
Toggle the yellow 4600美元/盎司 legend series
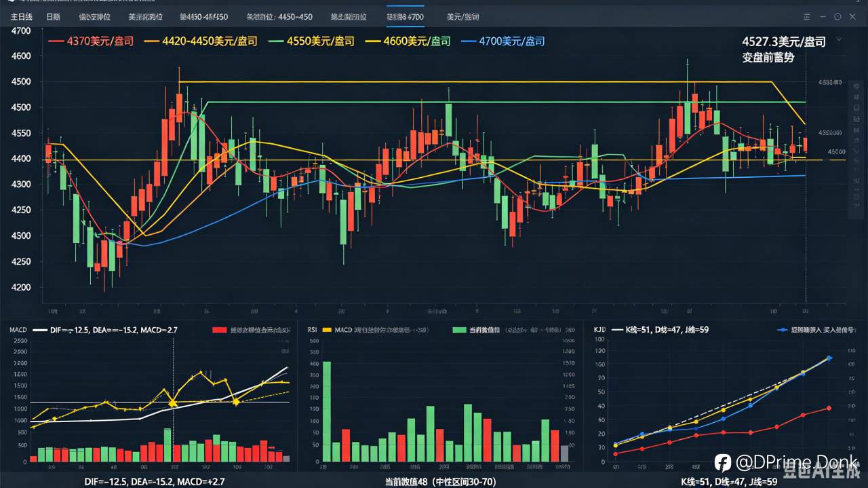[x=408, y=41]
